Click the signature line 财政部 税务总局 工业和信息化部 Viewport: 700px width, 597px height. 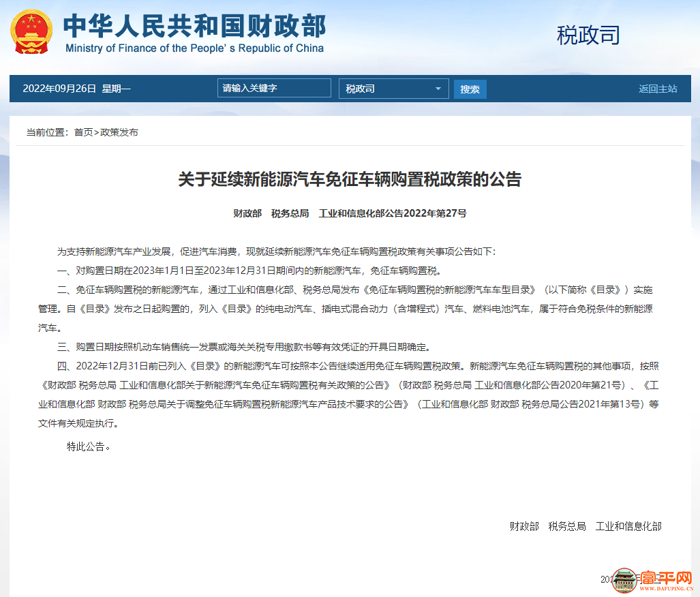(585, 526)
